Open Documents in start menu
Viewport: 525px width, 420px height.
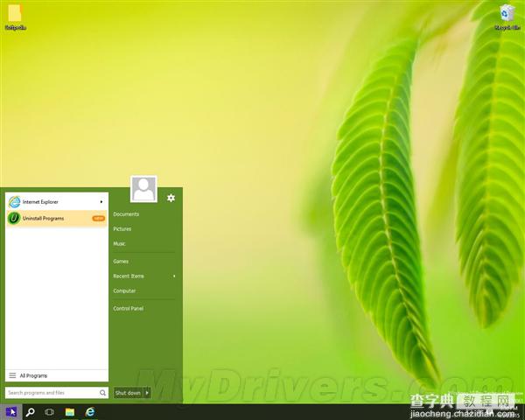coord(126,214)
